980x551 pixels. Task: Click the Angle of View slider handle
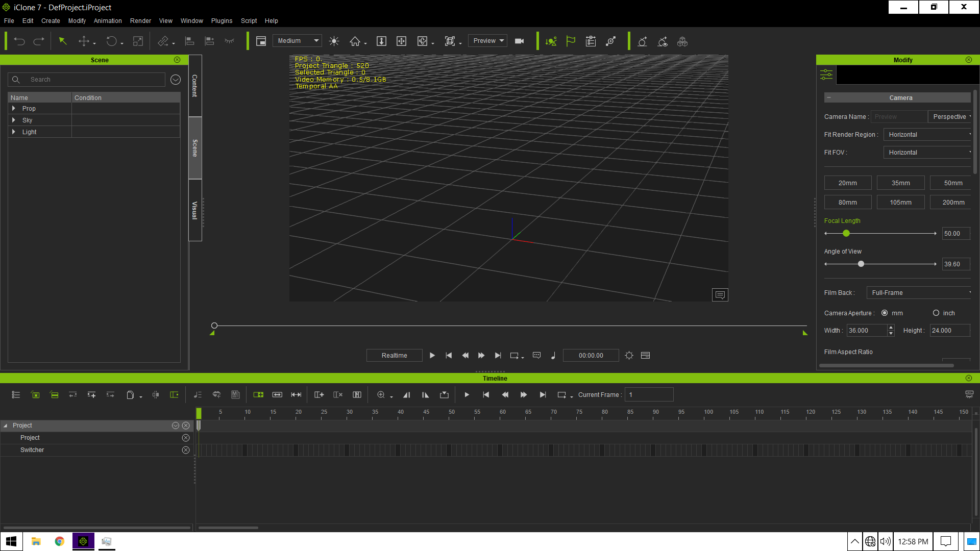(861, 264)
